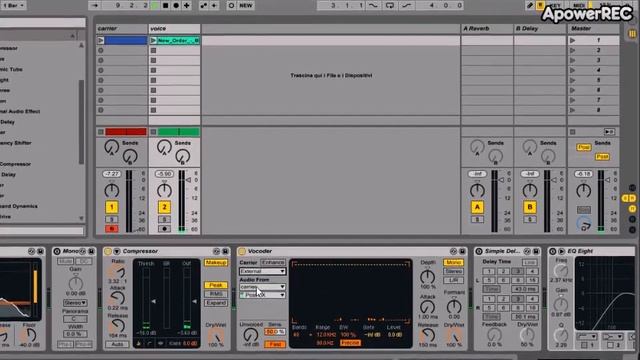Arm the carrier track for recording
Screen dimensions: 640x360
click(x=111, y=229)
